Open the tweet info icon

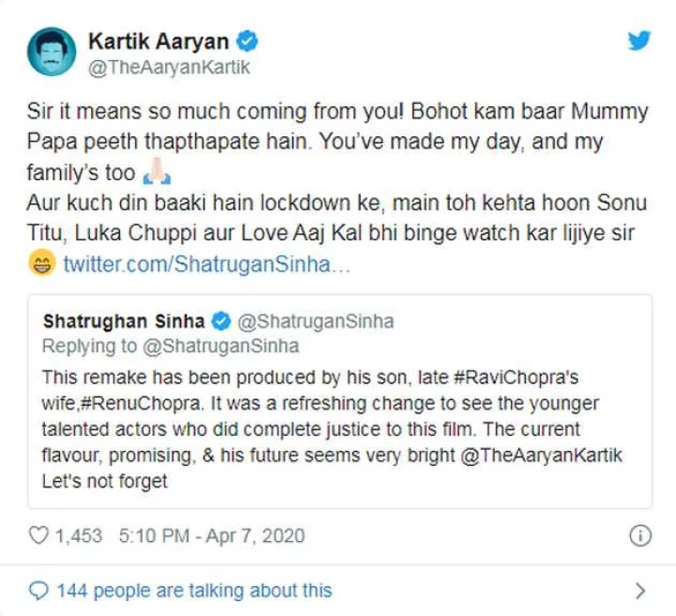point(640,536)
